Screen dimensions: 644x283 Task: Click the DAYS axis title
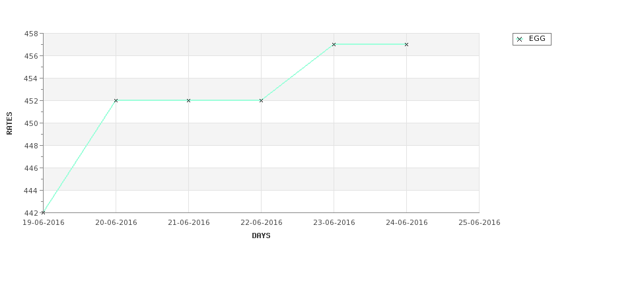(x=261, y=236)
